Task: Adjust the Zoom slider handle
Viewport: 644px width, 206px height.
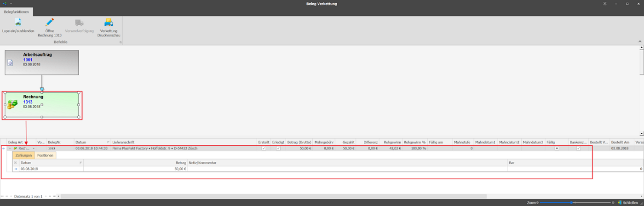Action: point(572,202)
